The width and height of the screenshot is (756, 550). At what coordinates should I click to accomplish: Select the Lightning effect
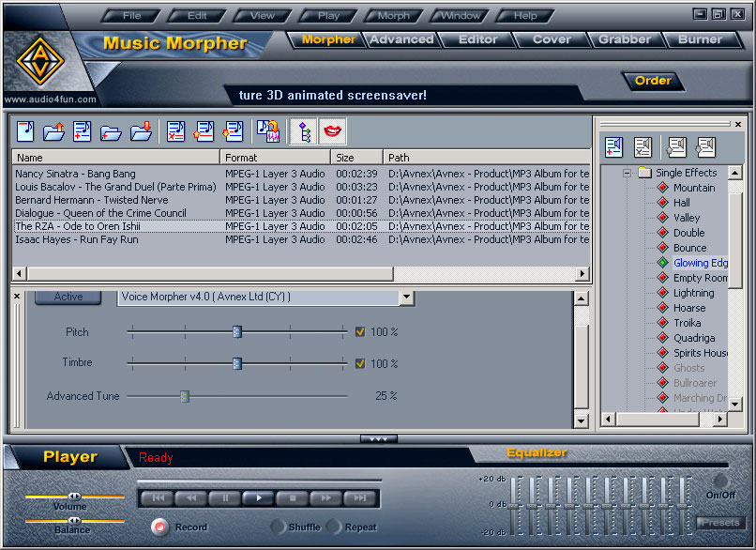click(693, 293)
